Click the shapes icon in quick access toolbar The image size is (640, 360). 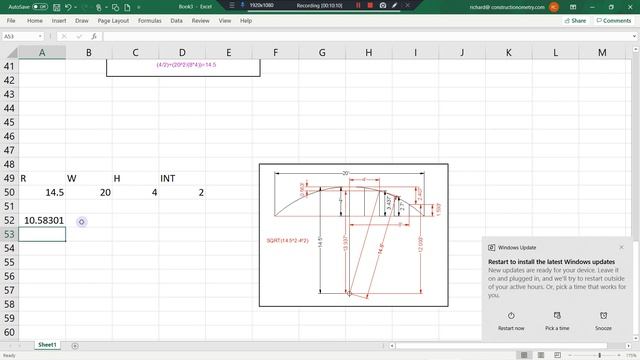point(116,7)
